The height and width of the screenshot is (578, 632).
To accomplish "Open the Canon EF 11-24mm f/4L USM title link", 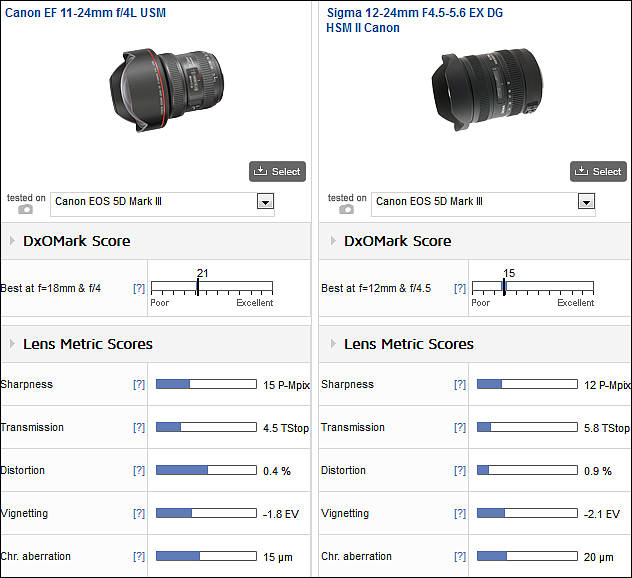I will [84, 13].
